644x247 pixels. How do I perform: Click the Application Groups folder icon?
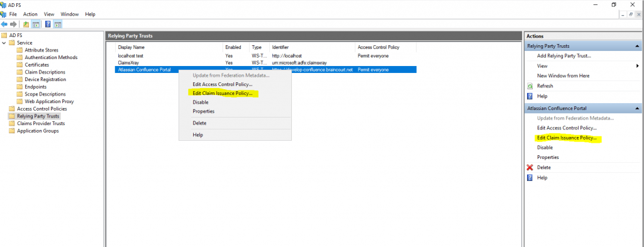[x=12, y=131]
